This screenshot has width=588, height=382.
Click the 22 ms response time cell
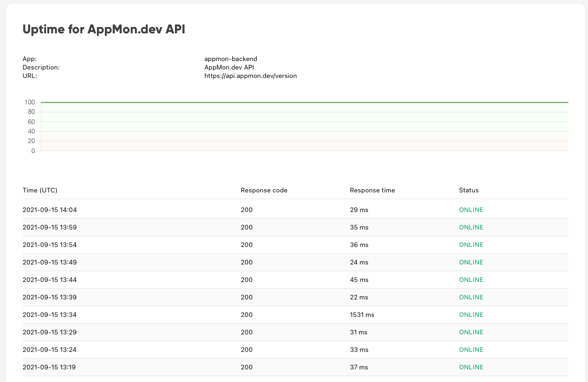tap(359, 297)
